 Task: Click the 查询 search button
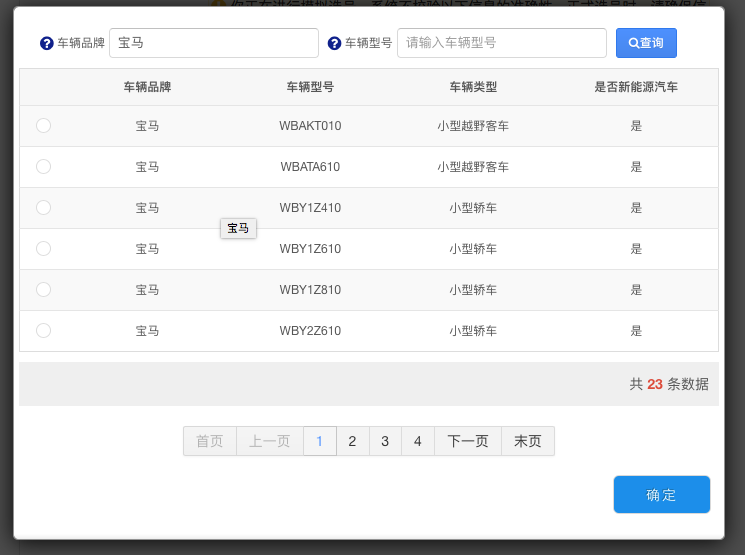[x=646, y=43]
